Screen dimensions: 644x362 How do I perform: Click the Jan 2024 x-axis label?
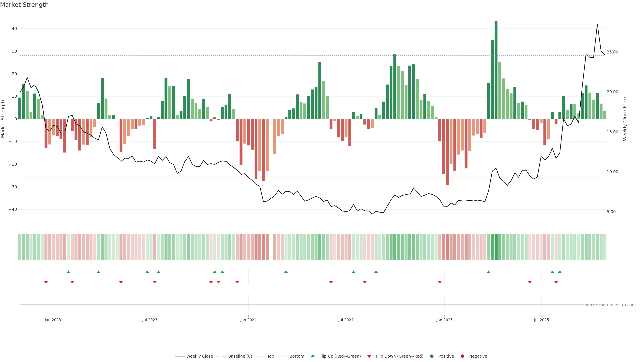[x=248, y=320]
